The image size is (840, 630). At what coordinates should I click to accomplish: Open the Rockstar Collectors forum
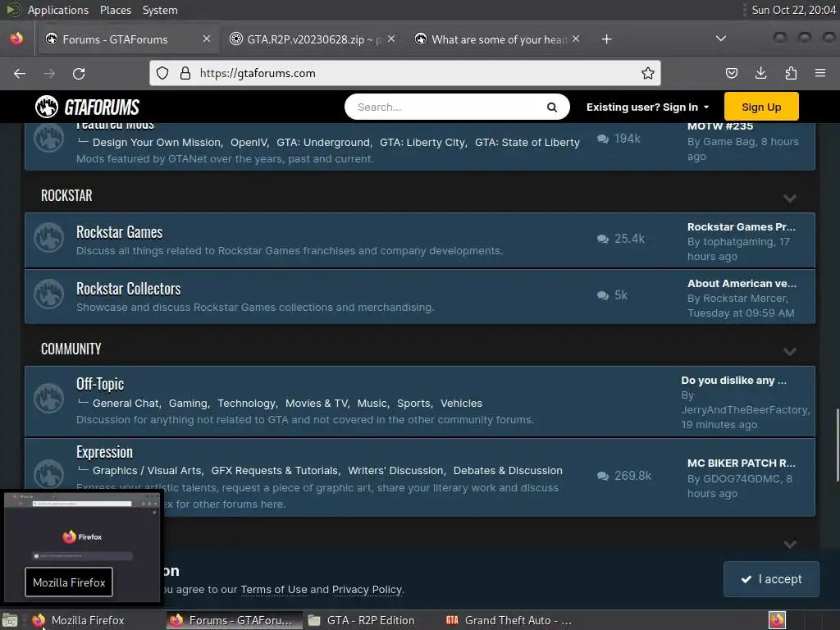point(128,289)
